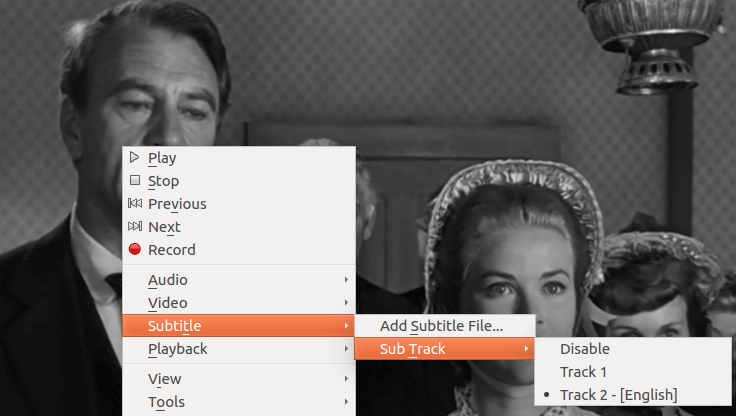
Task: Click the Stop square icon
Action: click(134, 181)
